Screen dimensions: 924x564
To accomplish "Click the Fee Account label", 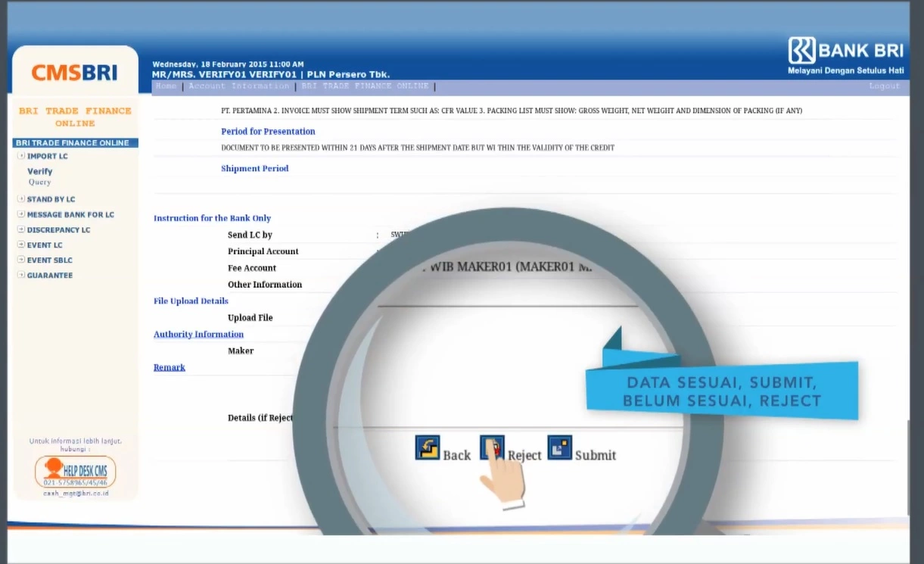I will [252, 268].
